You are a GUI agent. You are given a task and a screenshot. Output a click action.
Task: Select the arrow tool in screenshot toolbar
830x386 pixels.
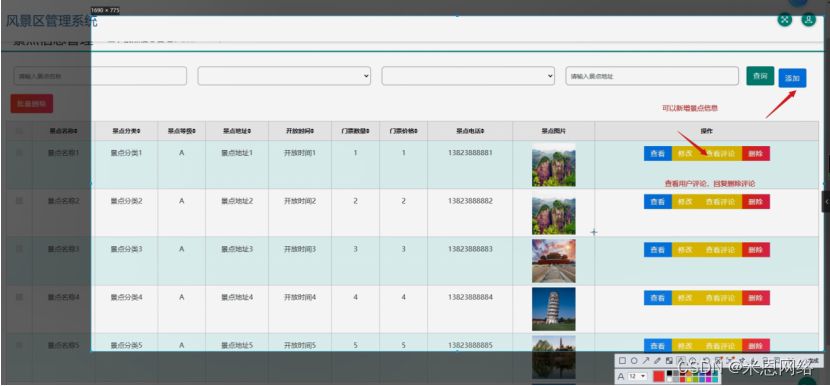(x=646, y=361)
